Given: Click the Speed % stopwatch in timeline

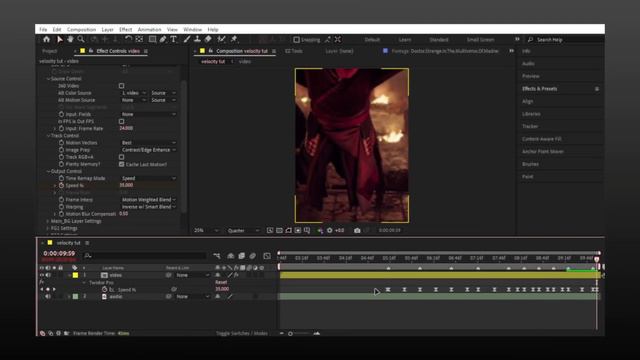Looking at the screenshot, I should (x=104, y=289).
